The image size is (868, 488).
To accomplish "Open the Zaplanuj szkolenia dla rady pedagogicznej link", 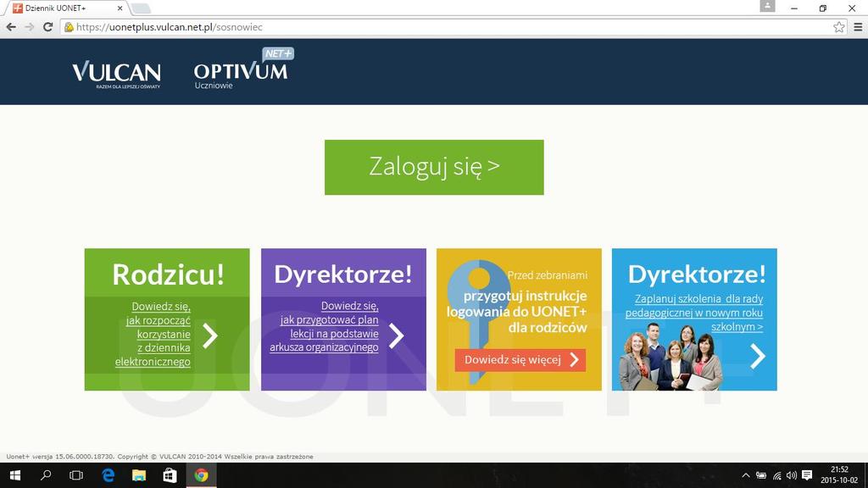I will tap(695, 313).
